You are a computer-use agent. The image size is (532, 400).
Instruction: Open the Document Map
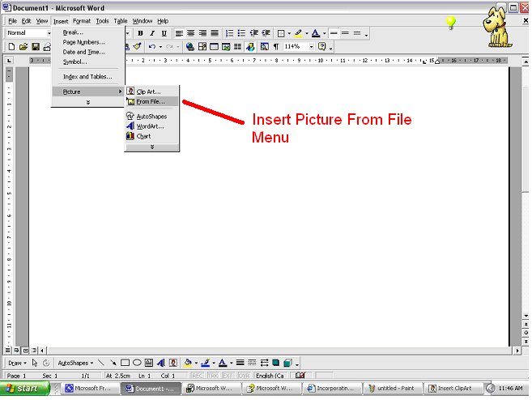[x=264, y=46]
